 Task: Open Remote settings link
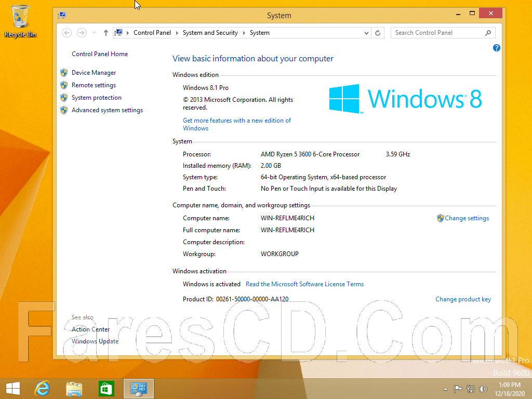94,85
